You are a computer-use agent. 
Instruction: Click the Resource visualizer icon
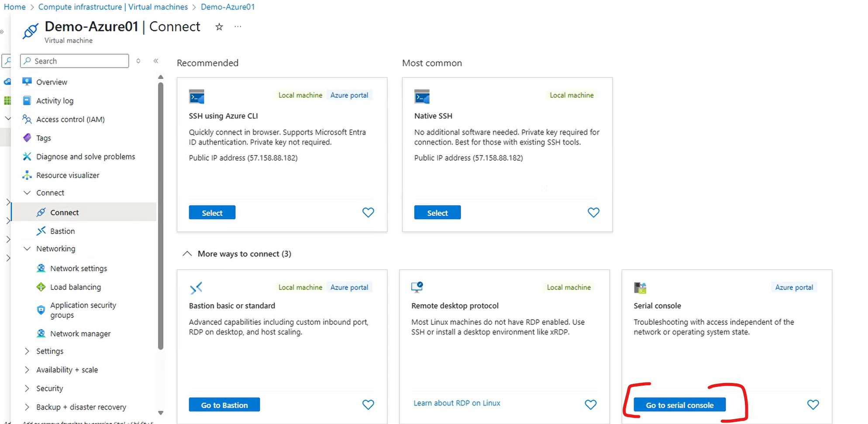pyautogui.click(x=27, y=175)
